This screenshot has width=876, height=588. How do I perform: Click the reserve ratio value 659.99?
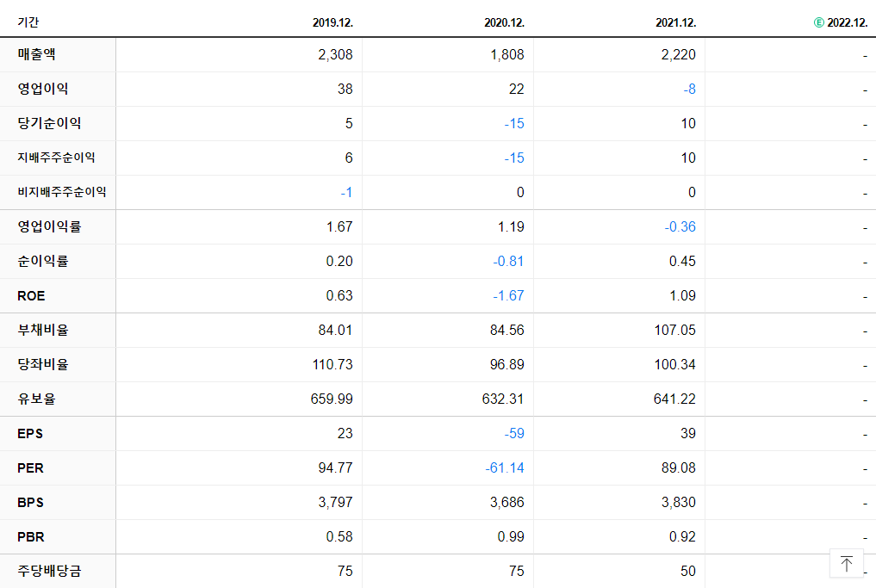point(332,399)
